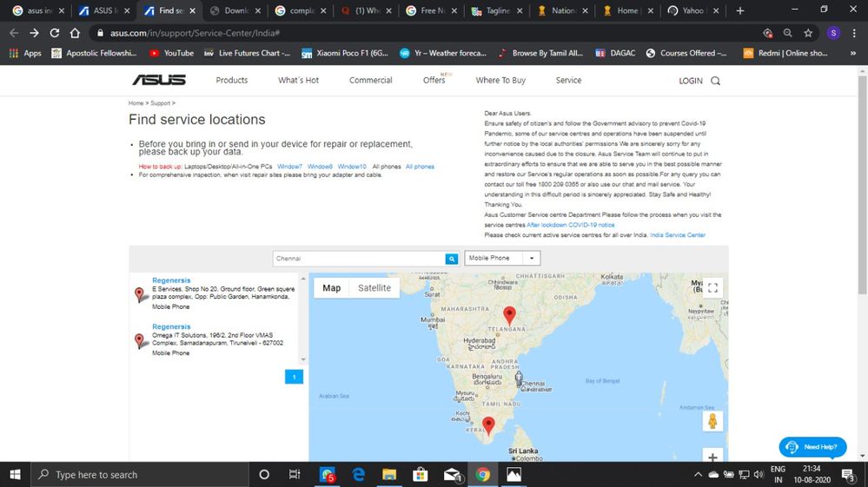
Task: Open the All phones backup link
Action: click(x=420, y=167)
